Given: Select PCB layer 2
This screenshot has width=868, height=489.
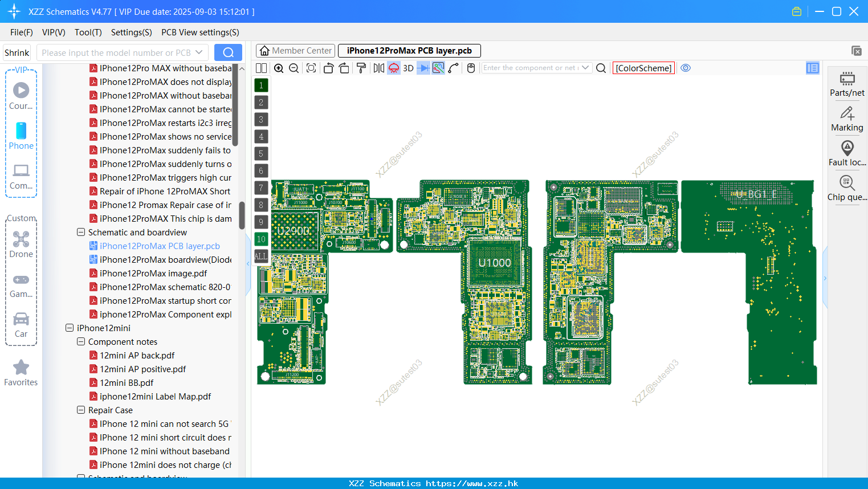Looking at the screenshot, I should (x=261, y=103).
